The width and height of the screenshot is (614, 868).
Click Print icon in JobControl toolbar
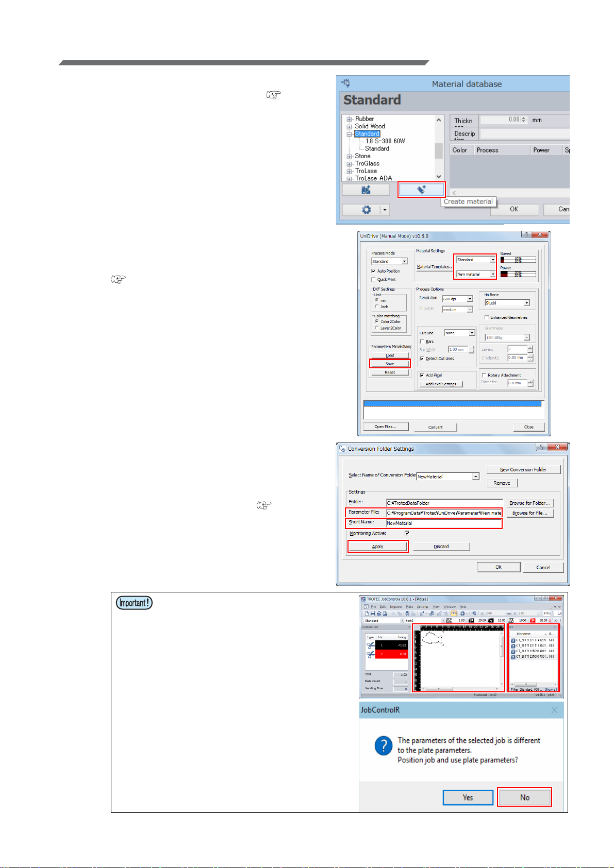[x=385, y=614]
